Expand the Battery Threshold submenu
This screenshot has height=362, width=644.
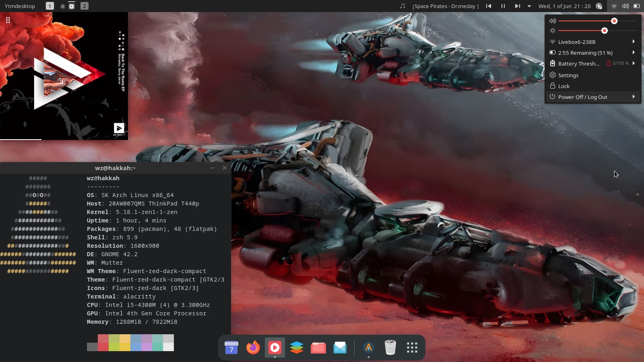pos(633,64)
